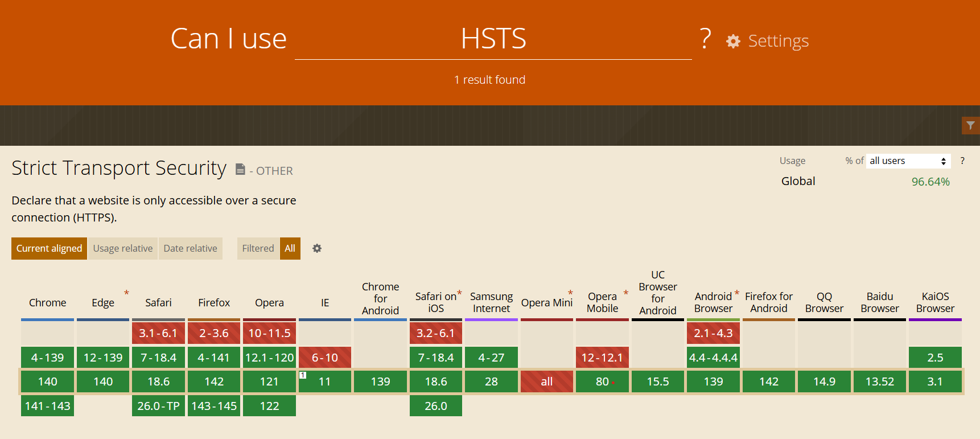Open the all users dropdown
Image resolution: width=980 pixels, height=439 pixels.
(x=909, y=161)
